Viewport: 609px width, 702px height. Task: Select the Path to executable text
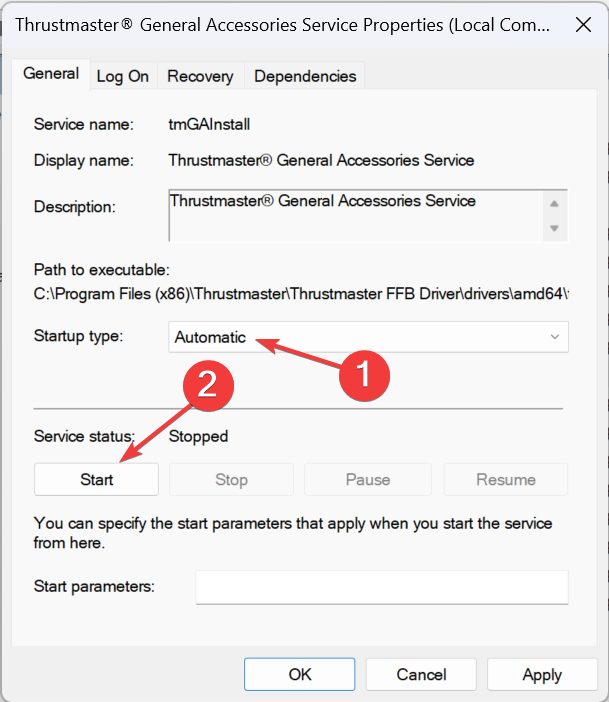coord(301,294)
